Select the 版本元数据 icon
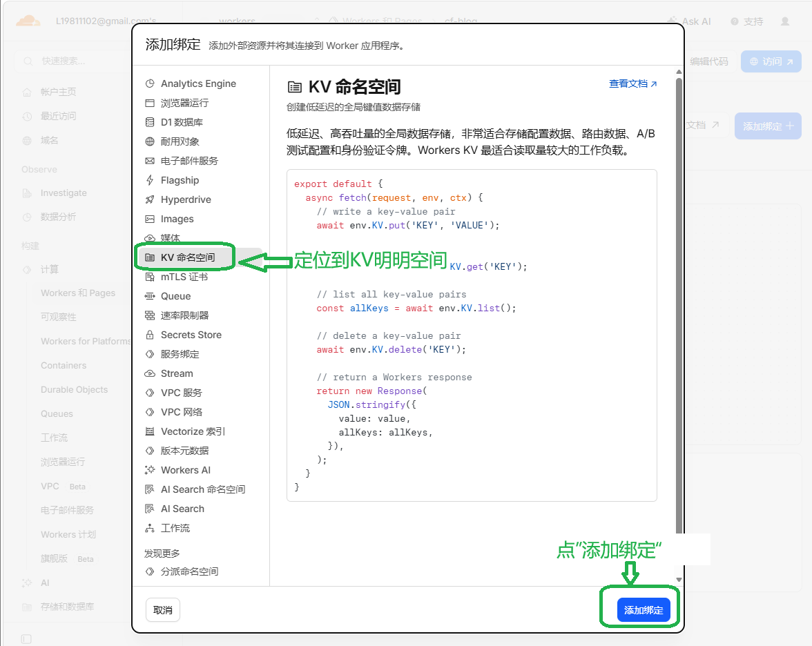 tap(150, 451)
